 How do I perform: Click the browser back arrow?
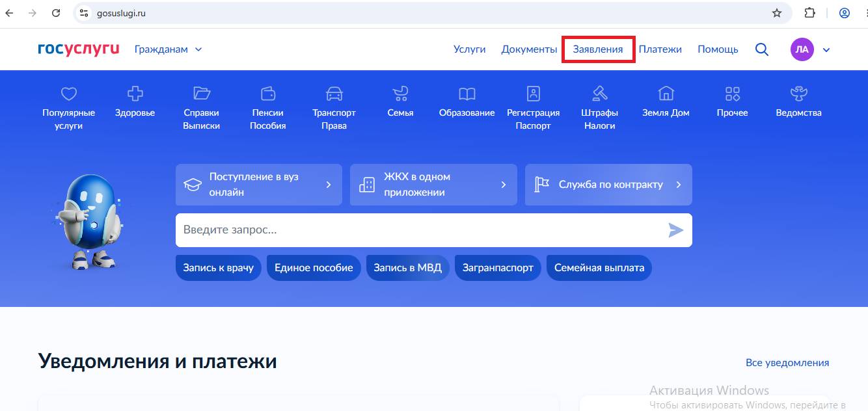point(10,13)
